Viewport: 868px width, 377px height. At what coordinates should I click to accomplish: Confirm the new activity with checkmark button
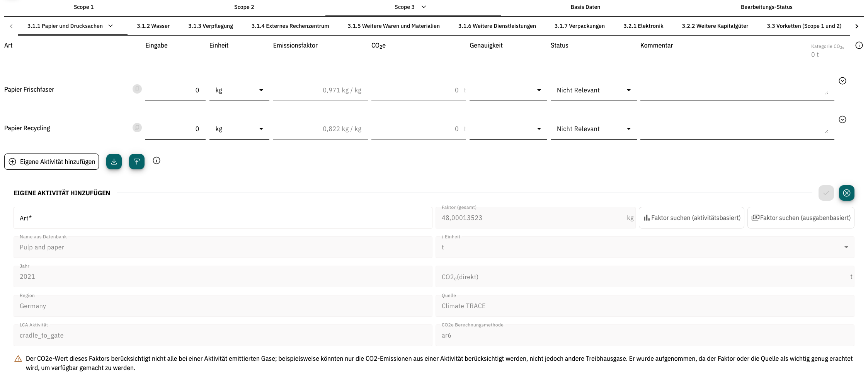[x=826, y=193]
